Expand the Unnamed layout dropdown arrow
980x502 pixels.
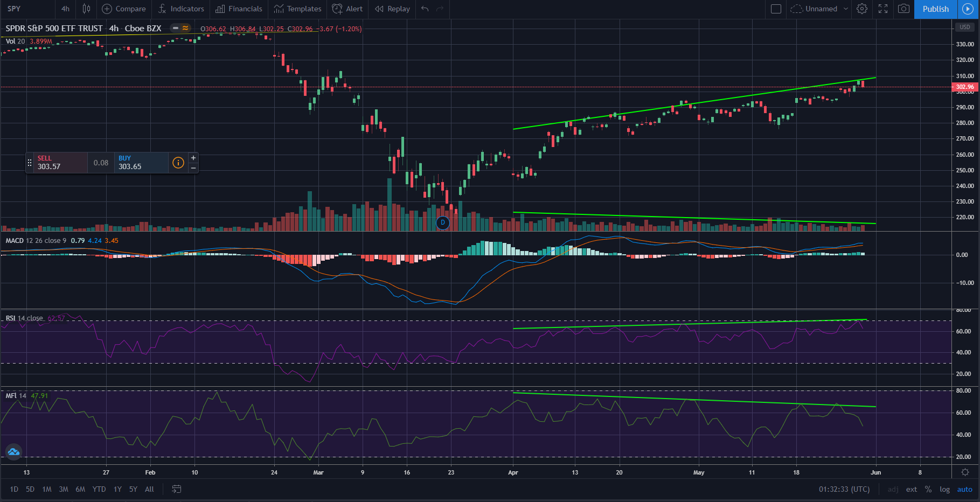click(846, 9)
